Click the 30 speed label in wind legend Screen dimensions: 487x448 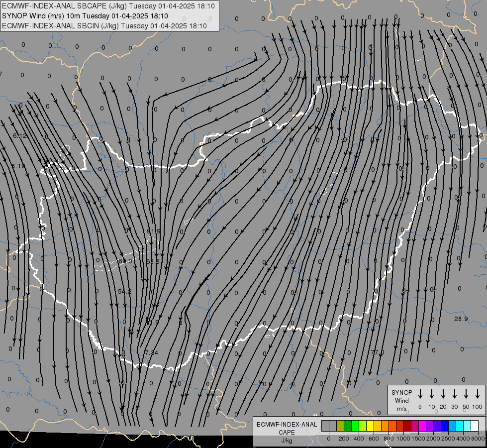[454, 407]
